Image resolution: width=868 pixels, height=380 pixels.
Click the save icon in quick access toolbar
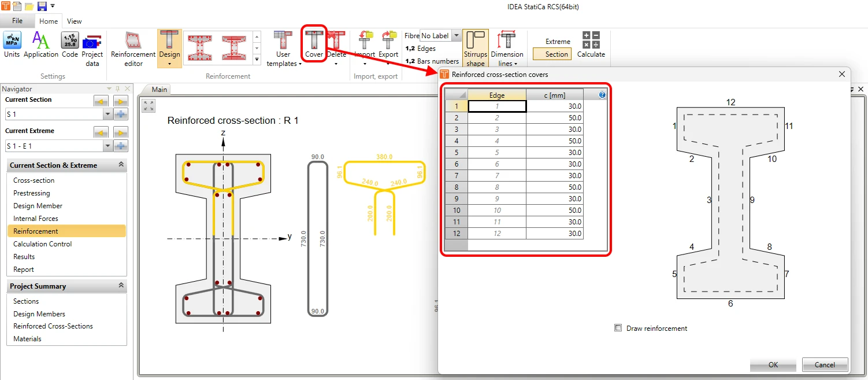click(x=42, y=6)
